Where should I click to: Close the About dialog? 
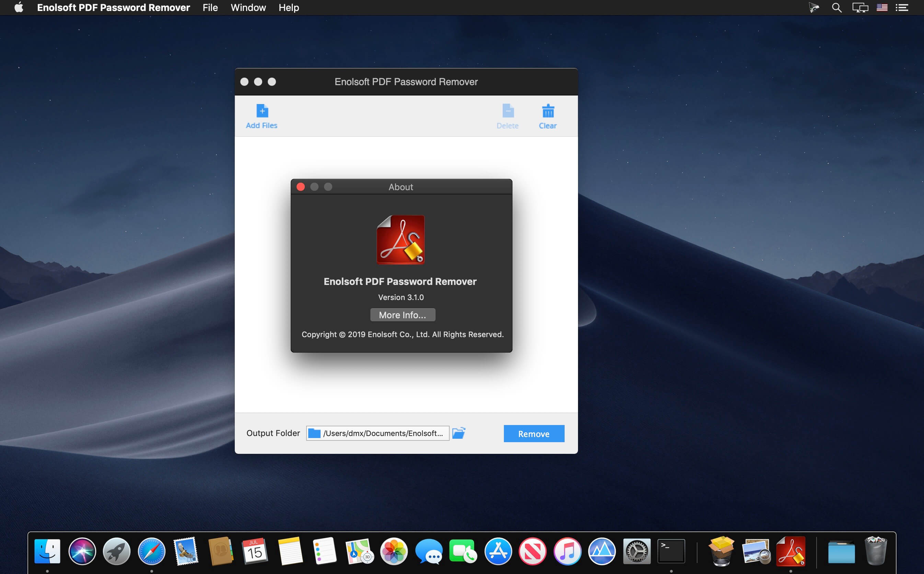tap(301, 187)
